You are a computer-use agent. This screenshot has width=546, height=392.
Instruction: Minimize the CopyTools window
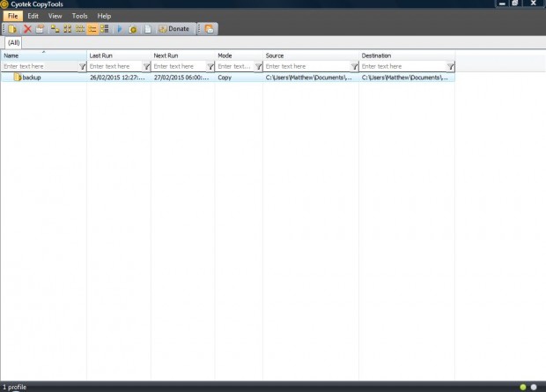502,4
